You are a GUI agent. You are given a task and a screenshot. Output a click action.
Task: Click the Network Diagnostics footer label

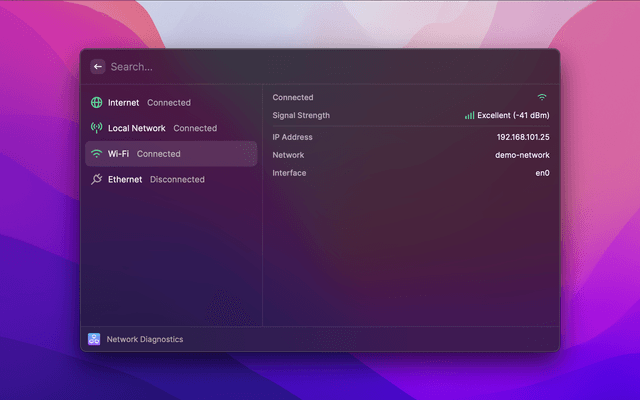tap(145, 339)
